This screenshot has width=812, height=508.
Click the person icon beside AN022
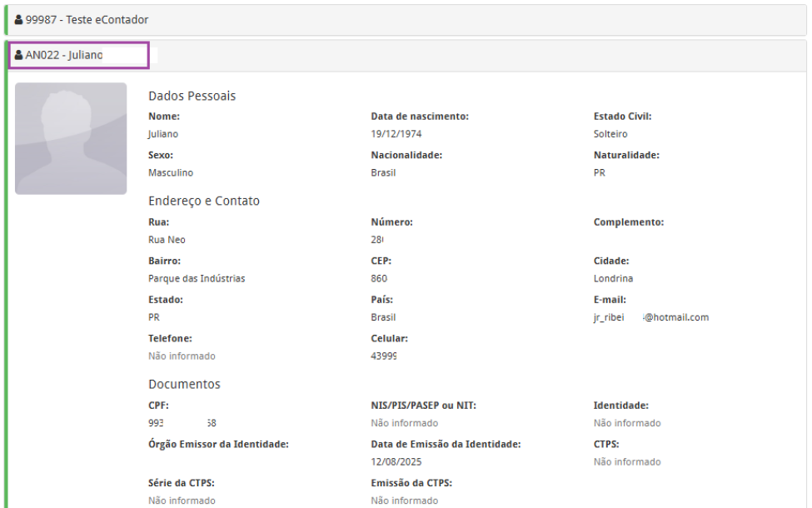click(x=18, y=56)
